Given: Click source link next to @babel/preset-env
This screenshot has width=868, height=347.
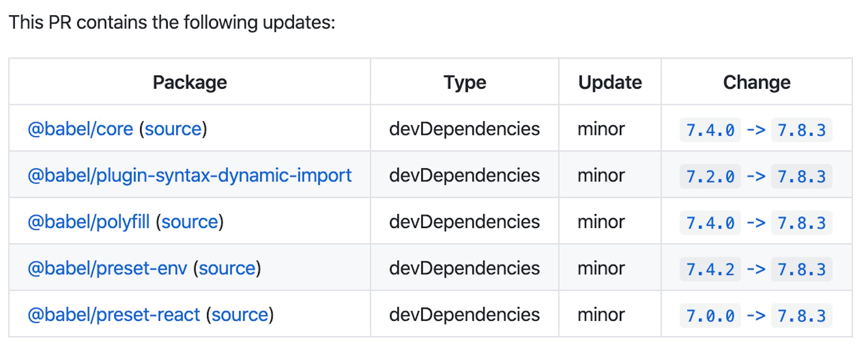Looking at the screenshot, I should [227, 268].
